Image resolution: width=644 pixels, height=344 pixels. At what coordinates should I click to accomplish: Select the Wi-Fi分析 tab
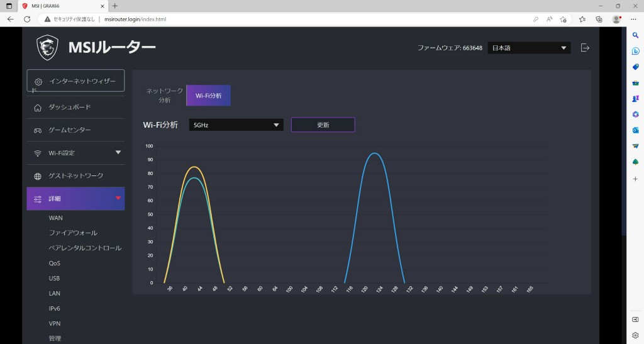click(x=208, y=96)
